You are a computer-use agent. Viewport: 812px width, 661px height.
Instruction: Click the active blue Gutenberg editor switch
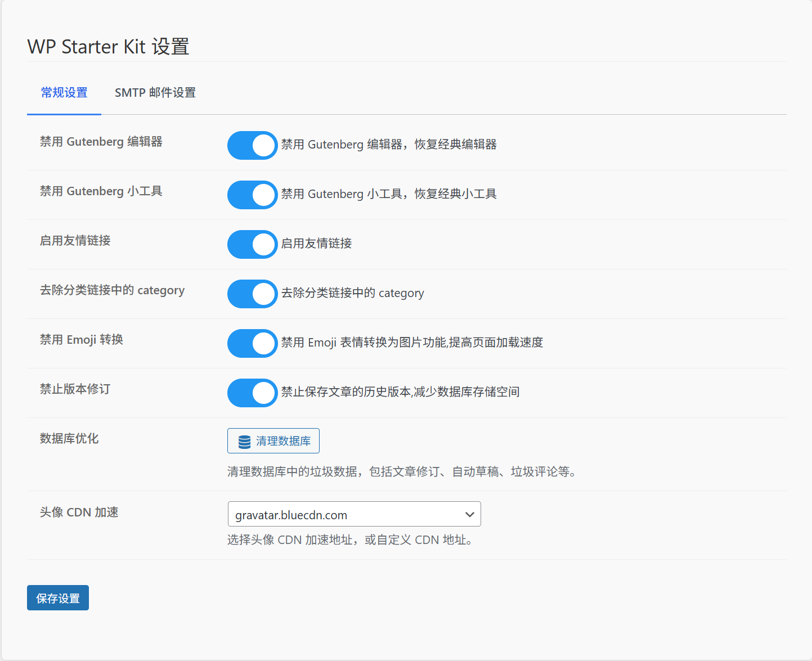(252, 145)
